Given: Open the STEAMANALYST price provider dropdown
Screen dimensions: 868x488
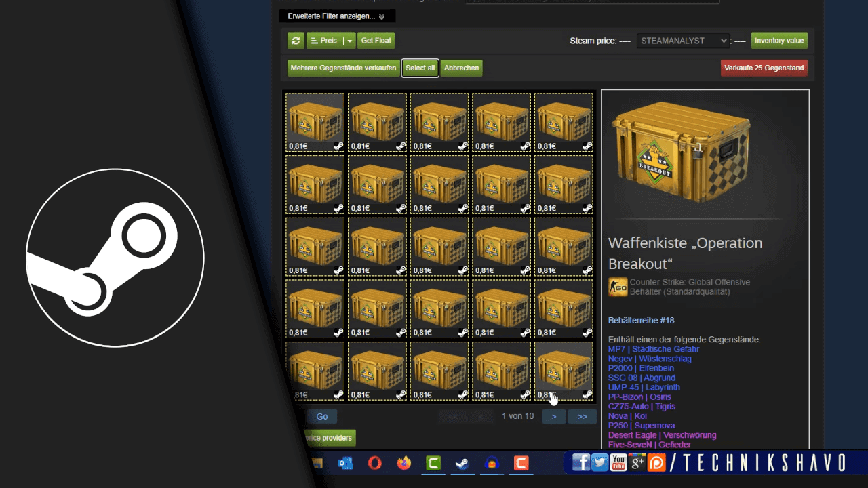Looking at the screenshot, I should (683, 41).
